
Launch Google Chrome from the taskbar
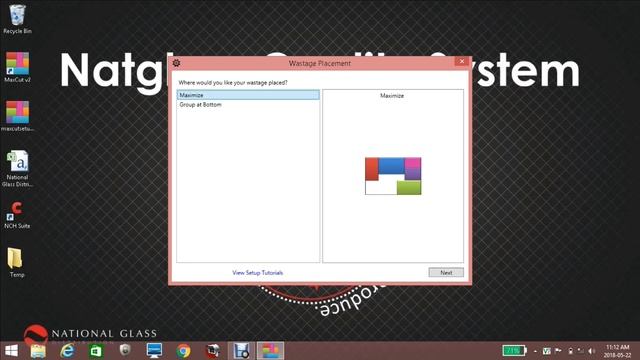(183, 351)
